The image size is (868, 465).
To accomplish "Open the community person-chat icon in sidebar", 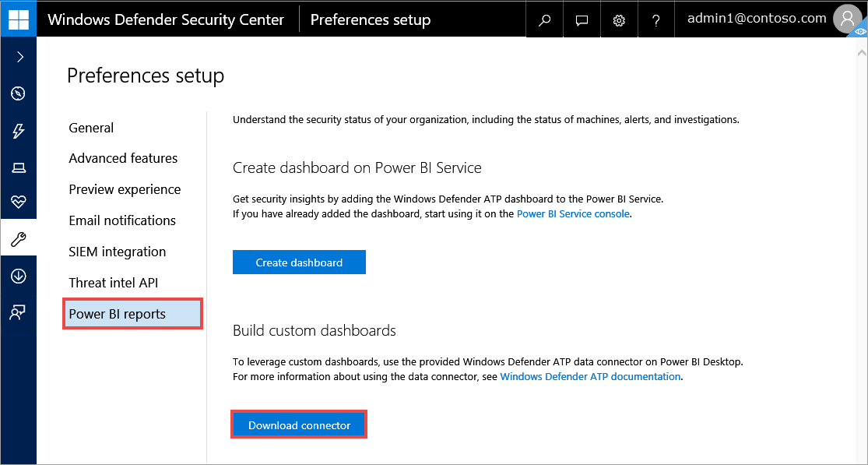I will 18,312.
